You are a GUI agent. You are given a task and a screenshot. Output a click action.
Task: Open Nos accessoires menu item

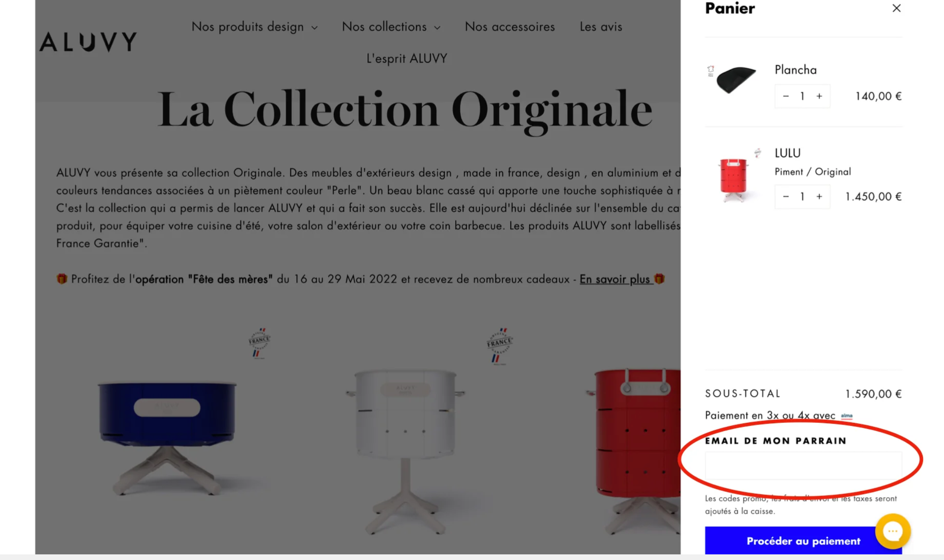click(510, 27)
